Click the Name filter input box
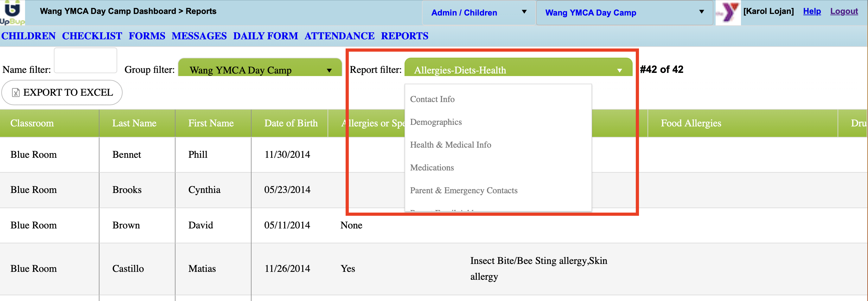The image size is (868, 301). pos(86,60)
